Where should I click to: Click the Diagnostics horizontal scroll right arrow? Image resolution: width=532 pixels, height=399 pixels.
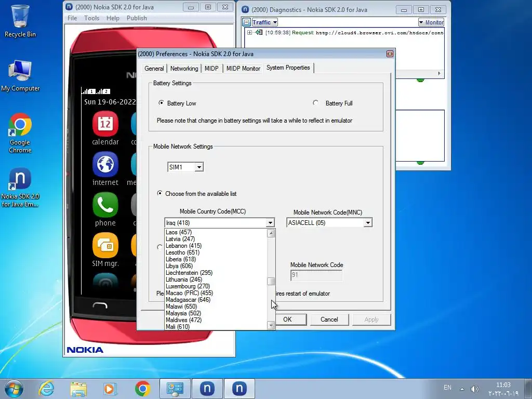point(440,73)
